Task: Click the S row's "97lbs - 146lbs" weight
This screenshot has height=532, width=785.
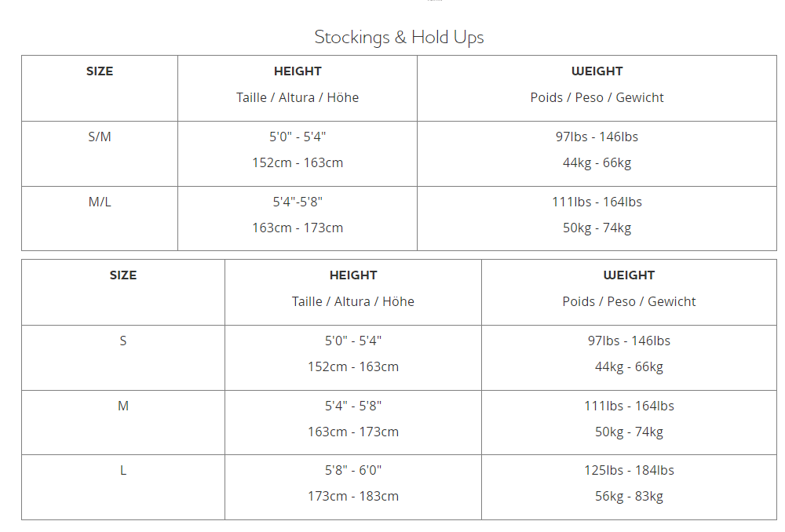Action: point(629,341)
